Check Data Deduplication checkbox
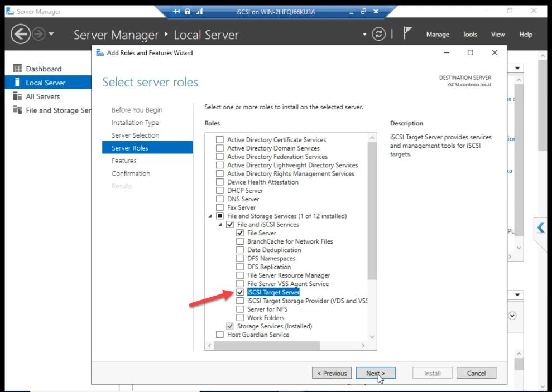This screenshot has height=392, width=552. click(240, 250)
